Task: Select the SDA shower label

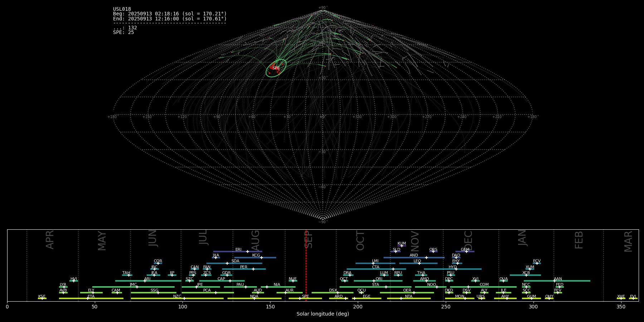Action: [x=235, y=261]
